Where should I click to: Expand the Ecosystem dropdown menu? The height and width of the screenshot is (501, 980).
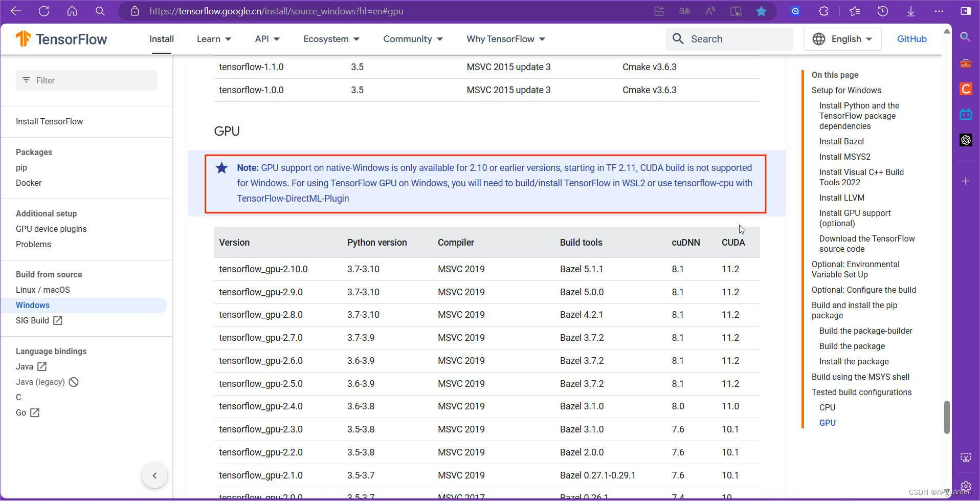click(331, 39)
